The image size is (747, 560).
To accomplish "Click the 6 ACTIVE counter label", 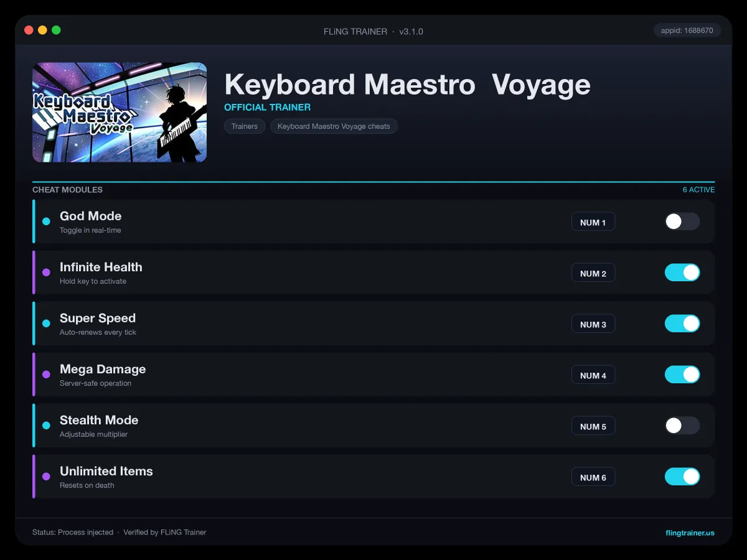I will coord(698,190).
